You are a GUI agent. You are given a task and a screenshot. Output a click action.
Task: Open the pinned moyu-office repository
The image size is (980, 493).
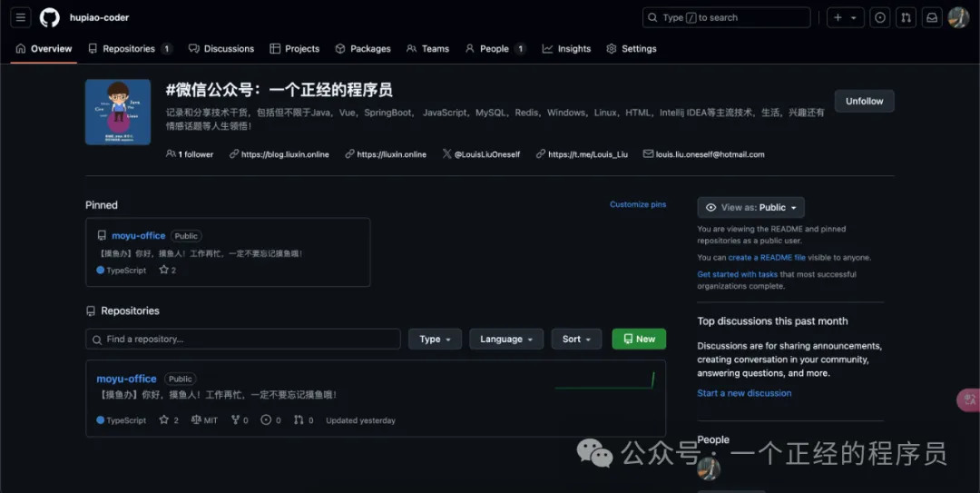click(139, 236)
